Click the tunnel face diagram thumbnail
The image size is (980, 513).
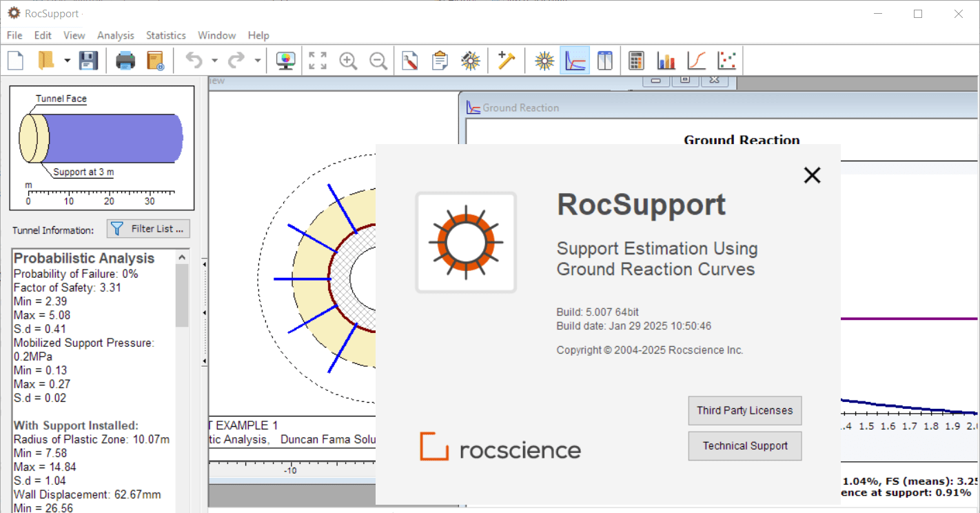pyautogui.click(x=102, y=148)
